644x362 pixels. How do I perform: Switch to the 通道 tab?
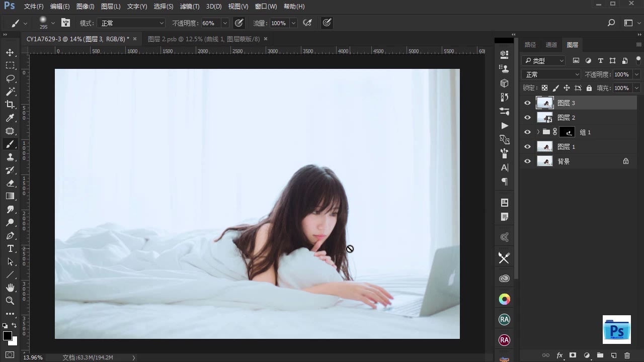[551, 45]
